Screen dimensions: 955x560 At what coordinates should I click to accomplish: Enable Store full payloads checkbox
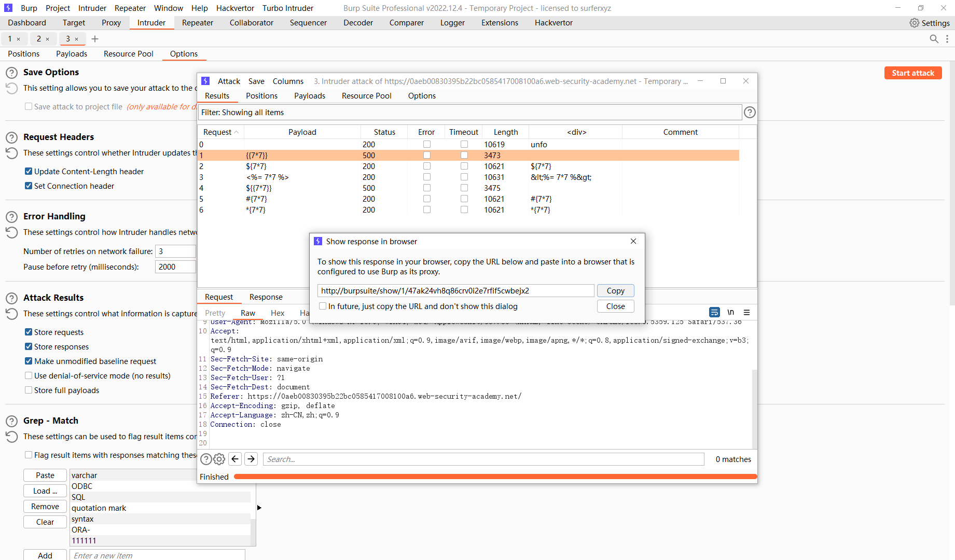pyautogui.click(x=29, y=390)
